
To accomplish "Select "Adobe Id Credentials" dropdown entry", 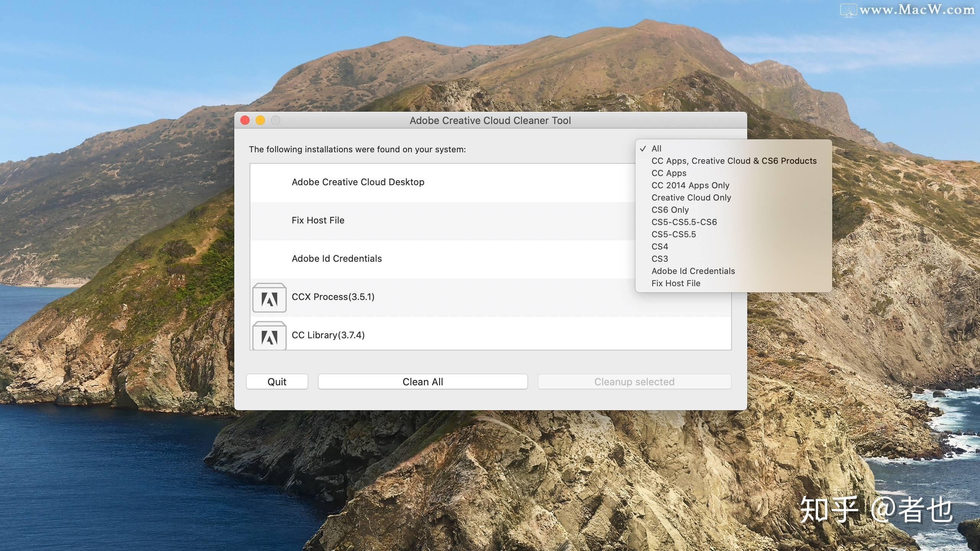I will (693, 271).
